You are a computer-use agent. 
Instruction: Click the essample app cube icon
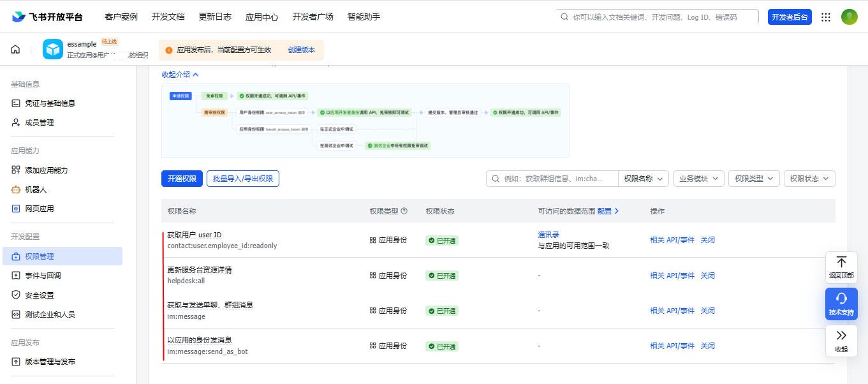click(x=53, y=50)
